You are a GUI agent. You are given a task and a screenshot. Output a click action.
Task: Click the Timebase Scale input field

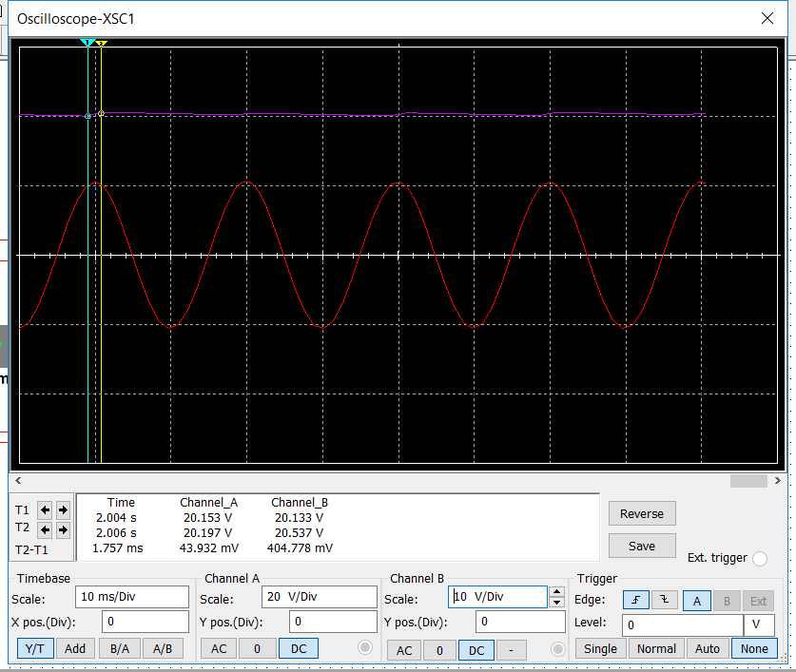point(131,597)
